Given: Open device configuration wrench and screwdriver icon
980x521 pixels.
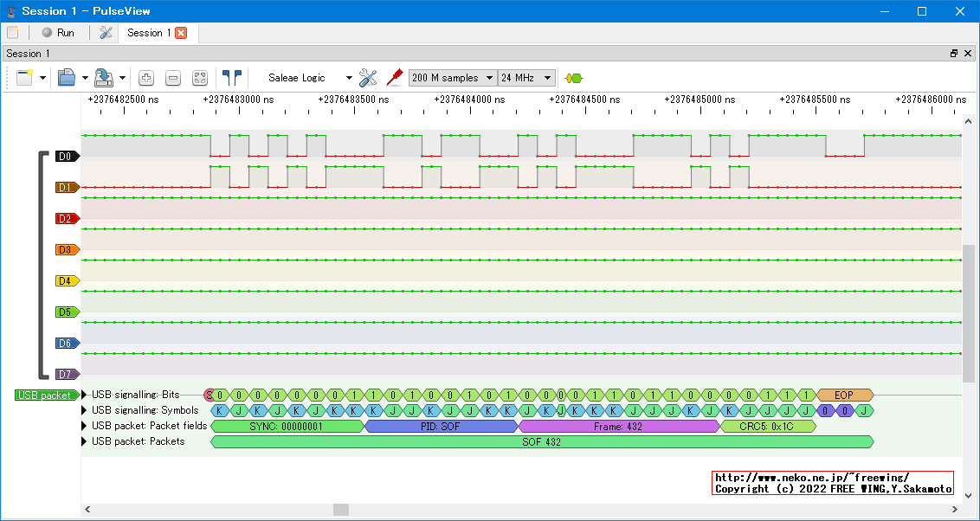Looking at the screenshot, I should coord(368,78).
